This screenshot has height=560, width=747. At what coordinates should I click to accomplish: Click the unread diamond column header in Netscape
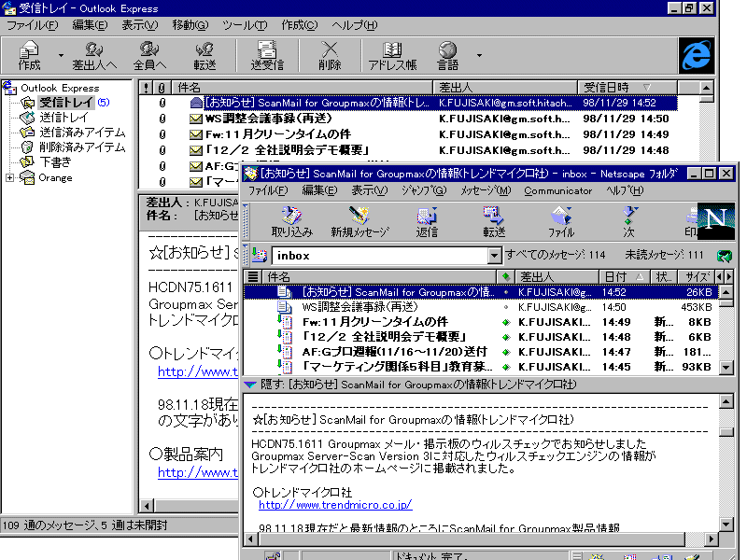(505, 276)
